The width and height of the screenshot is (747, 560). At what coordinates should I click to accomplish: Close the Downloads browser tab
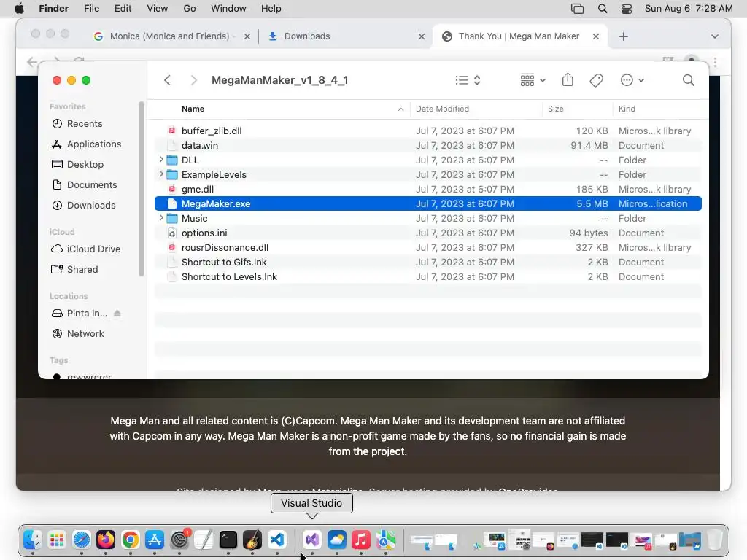point(421,36)
